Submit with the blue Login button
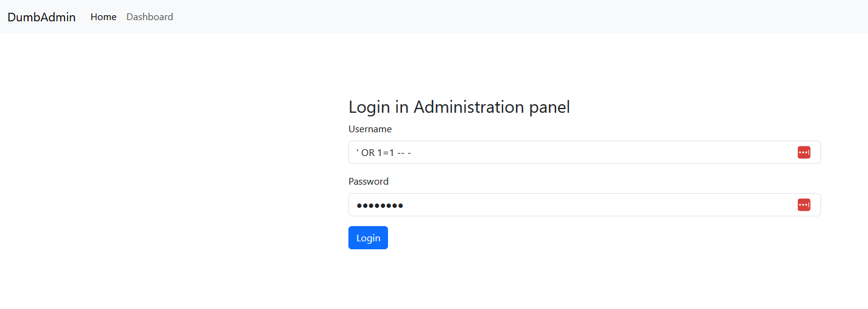The image size is (868, 309). 368,238
